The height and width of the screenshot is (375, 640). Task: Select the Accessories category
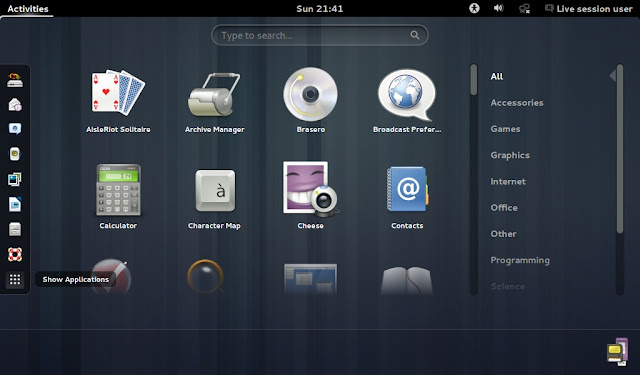coord(517,103)
